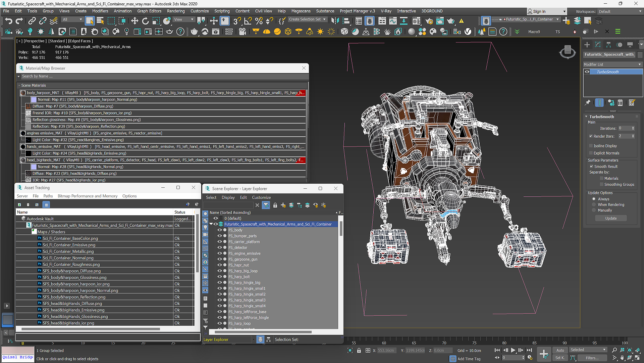Hide FS_body layer eye icon
The image size is (644, 363).
point(220,230)
